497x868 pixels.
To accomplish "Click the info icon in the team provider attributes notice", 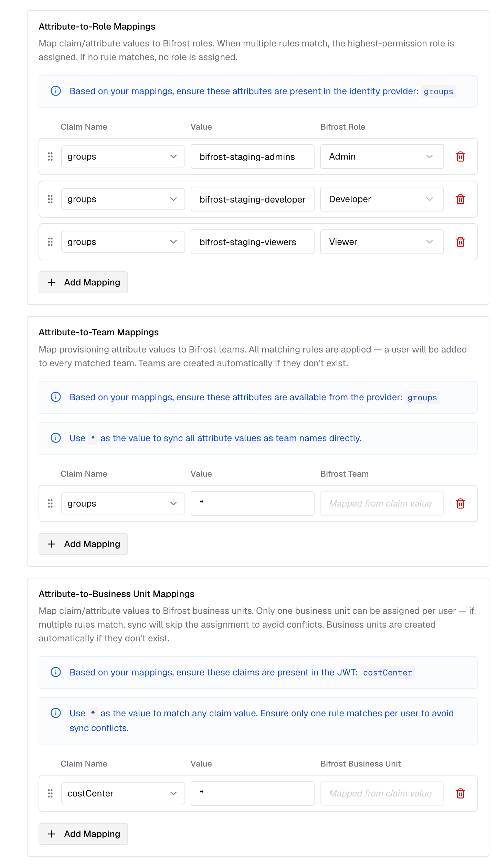I will point(56,397).
